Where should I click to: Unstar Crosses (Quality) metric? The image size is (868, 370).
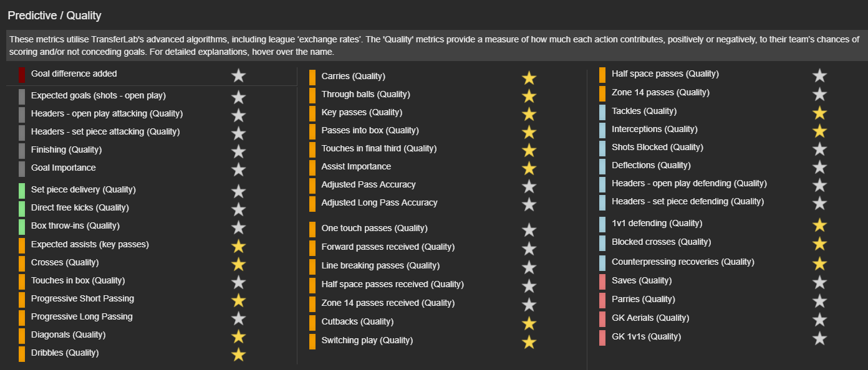(x=238, y=265)
